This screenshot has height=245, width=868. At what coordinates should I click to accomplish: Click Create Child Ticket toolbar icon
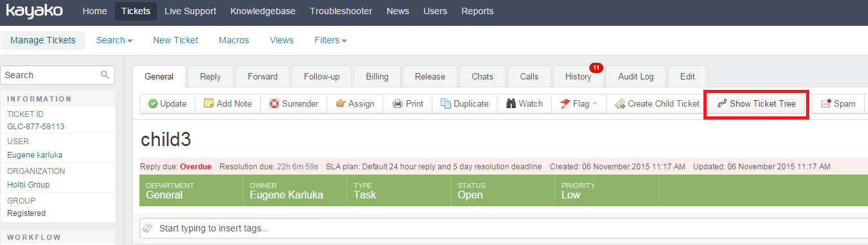coord(620,103)
